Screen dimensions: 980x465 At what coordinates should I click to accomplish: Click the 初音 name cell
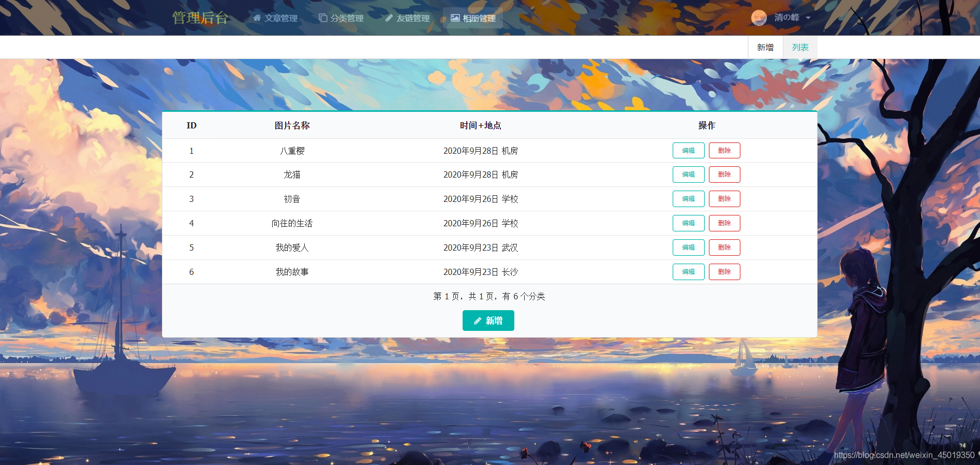point(292,199)
